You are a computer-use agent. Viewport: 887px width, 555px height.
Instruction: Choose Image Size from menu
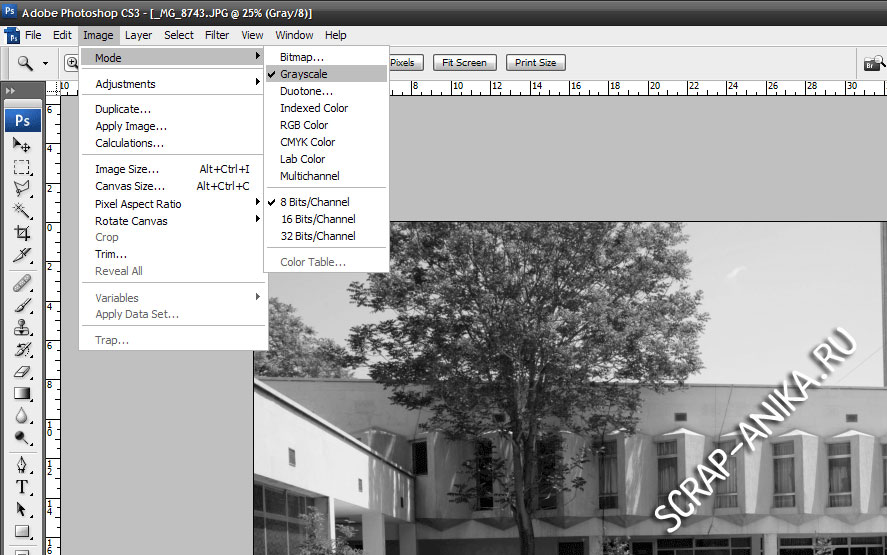point(127,169)
